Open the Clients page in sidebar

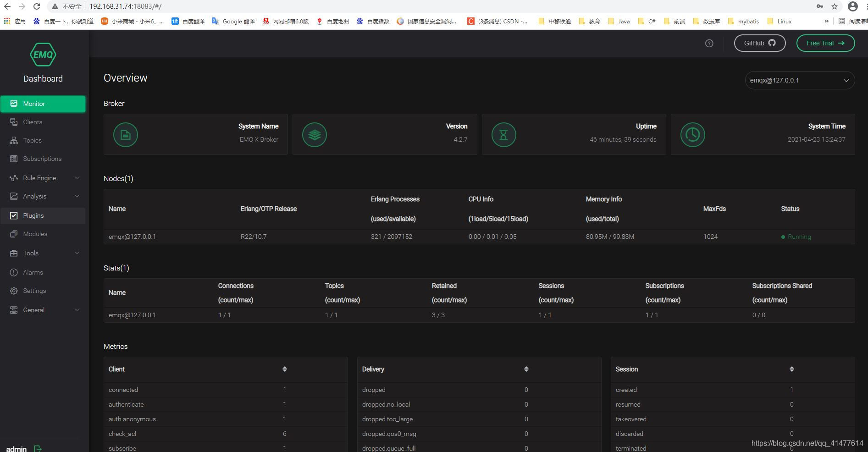(x=43, y=122)
